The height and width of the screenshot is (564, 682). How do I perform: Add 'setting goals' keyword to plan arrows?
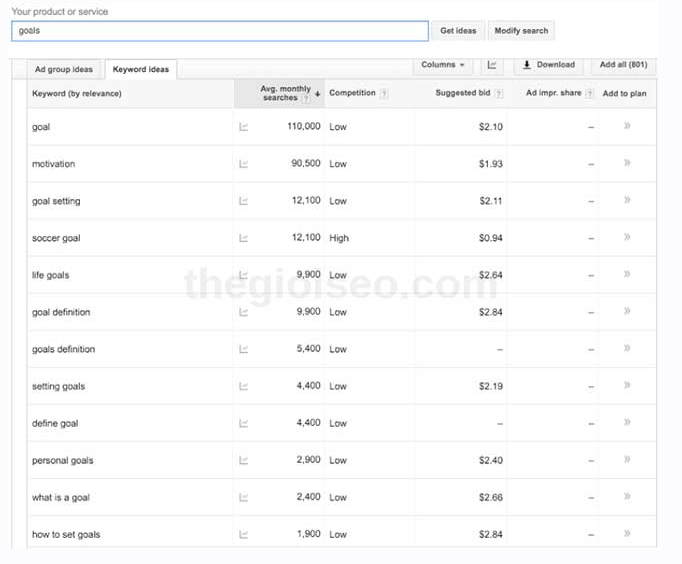[627, 385]
